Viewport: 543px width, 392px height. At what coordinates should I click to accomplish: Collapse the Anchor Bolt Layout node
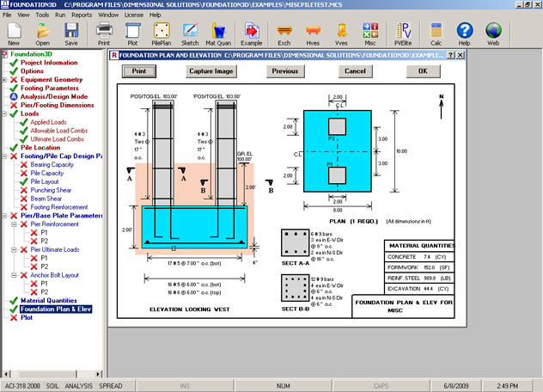[15, 275]
